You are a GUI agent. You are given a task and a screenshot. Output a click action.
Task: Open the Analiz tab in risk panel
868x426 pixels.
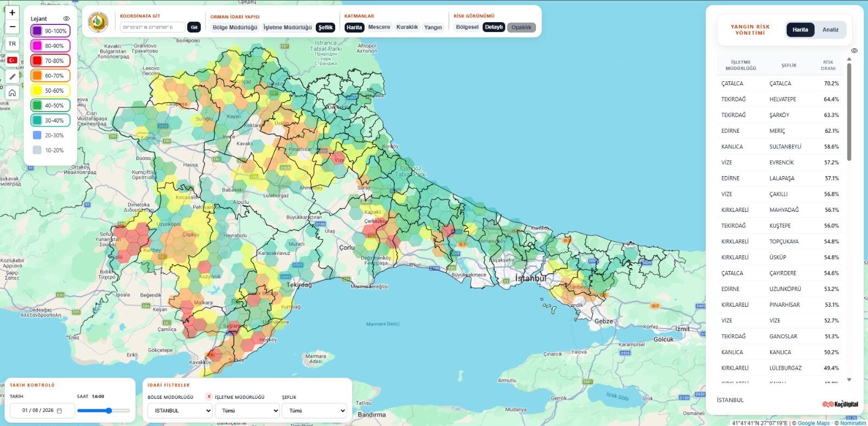pos(830,30)
